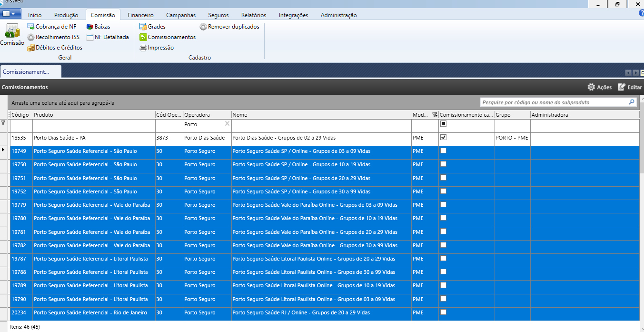
Task: Open Baixas
Action: (x=99, y=27)
